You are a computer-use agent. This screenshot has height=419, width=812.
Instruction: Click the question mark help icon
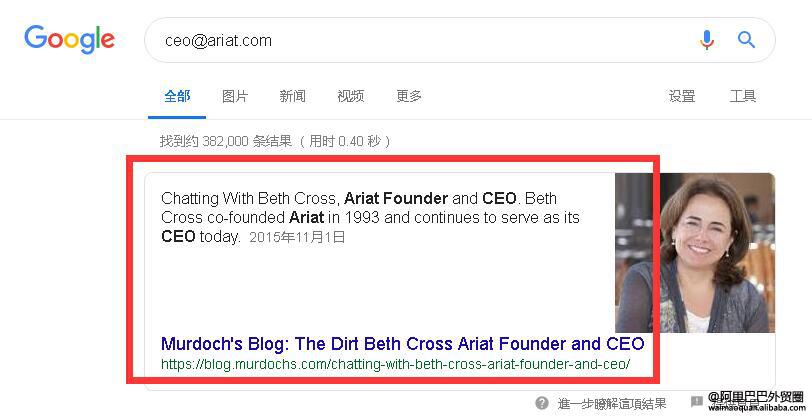point(542,403)
